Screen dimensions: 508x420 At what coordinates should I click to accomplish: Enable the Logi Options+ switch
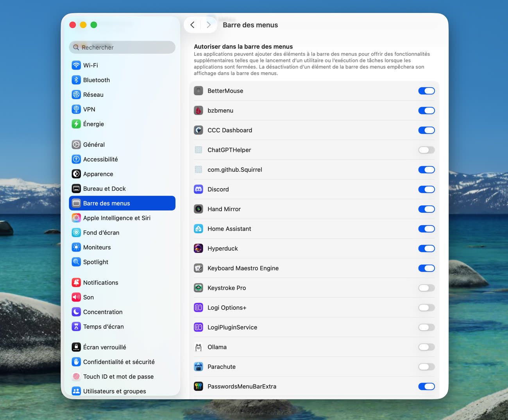(x=426, y=308)
